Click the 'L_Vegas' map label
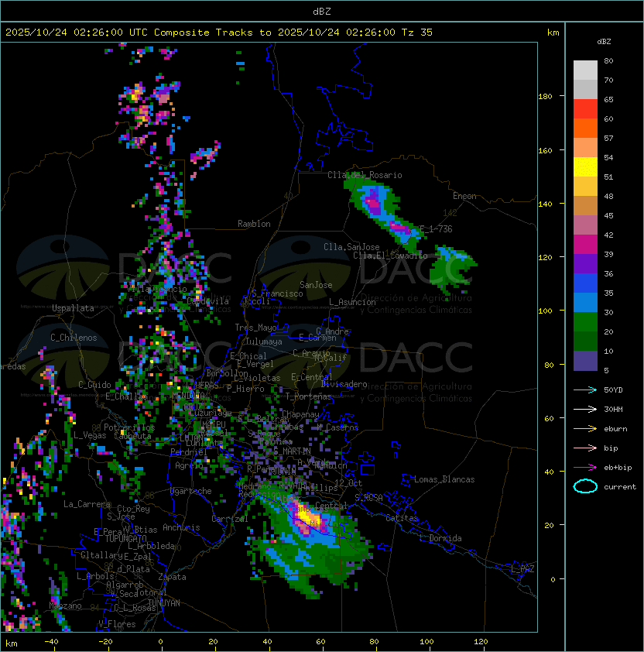 coord(90,435)
